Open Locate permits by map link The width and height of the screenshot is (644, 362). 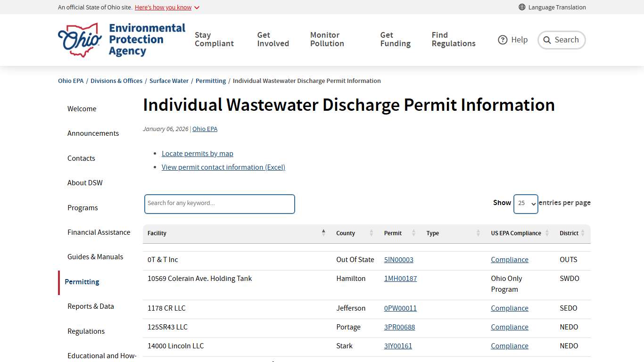[198, 153]
